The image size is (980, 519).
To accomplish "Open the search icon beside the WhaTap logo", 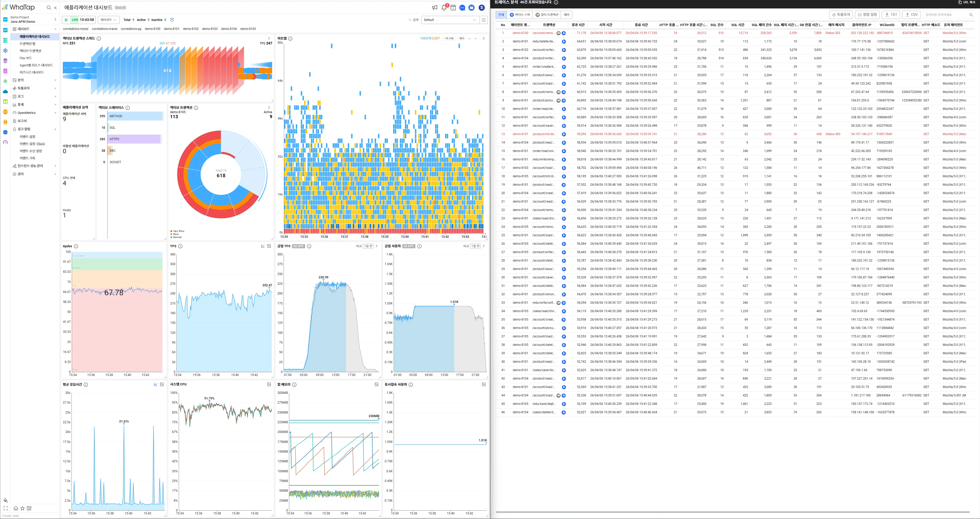I will [x=49, y=8].
